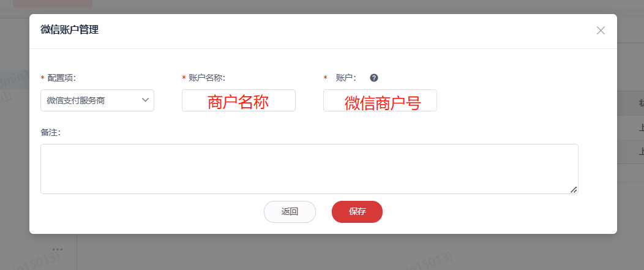The image size is (644, 270).
Task: Select the 备注 multiline text area
Action: [309, 169]
